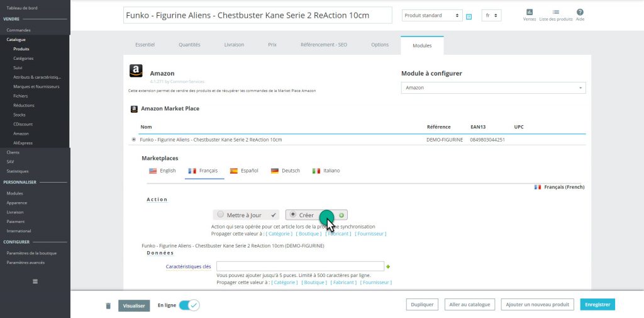Open Marques et fournisseurs sidebar item
This screenshot has height=318, width=644.
coord(36,86)
